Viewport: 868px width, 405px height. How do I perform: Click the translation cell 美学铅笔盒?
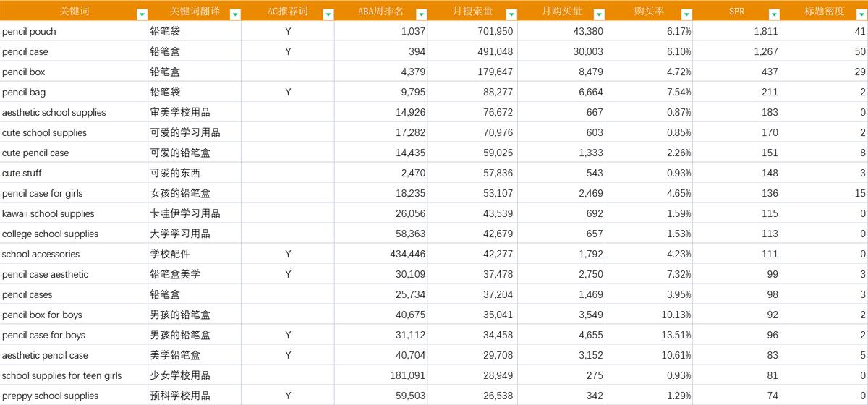click(x=195, y=355)
